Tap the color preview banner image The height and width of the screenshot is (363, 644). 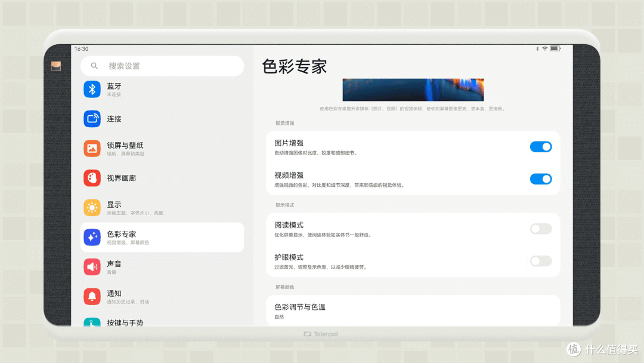413,90
